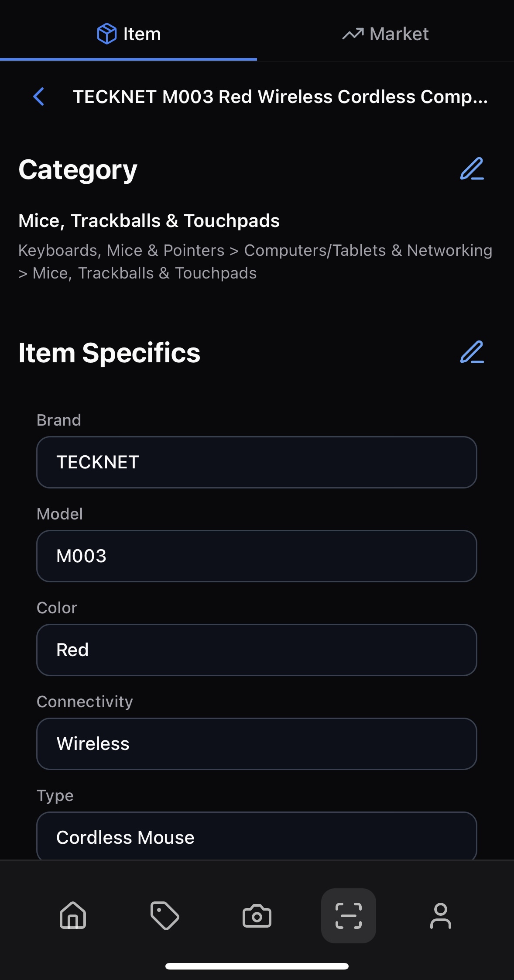Open the Home screen icon
Viewport: 514px width, 980px height.
(72, 915)
